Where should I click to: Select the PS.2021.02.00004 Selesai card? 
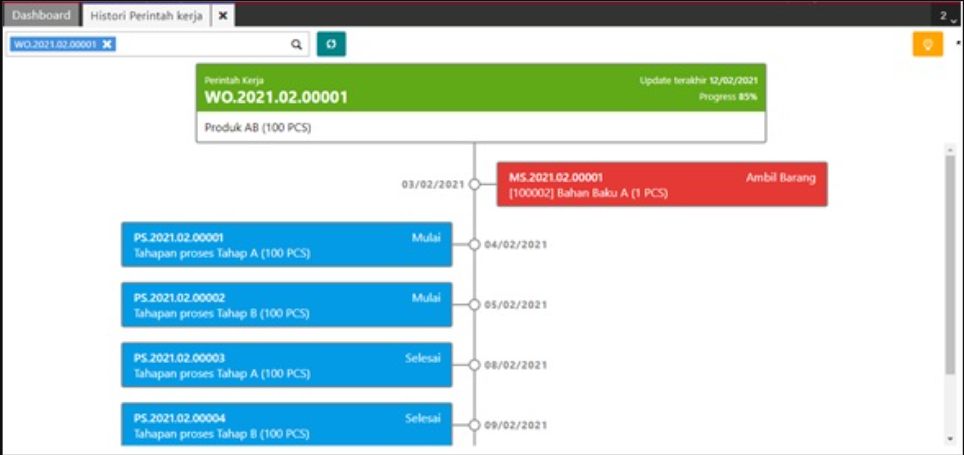(x=286, y=424)
